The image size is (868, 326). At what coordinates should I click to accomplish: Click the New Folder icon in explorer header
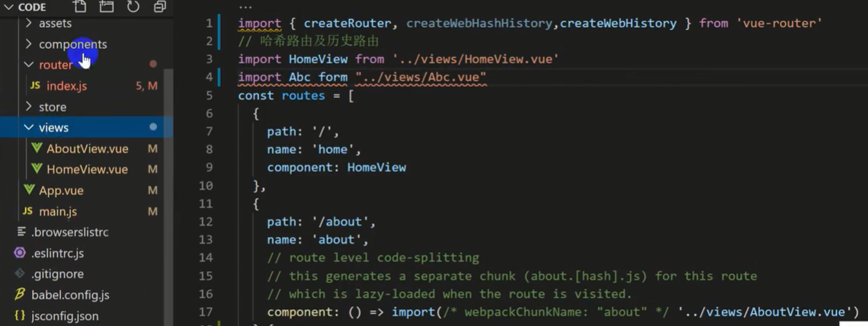pyautogui.click(x=106, y=7)
